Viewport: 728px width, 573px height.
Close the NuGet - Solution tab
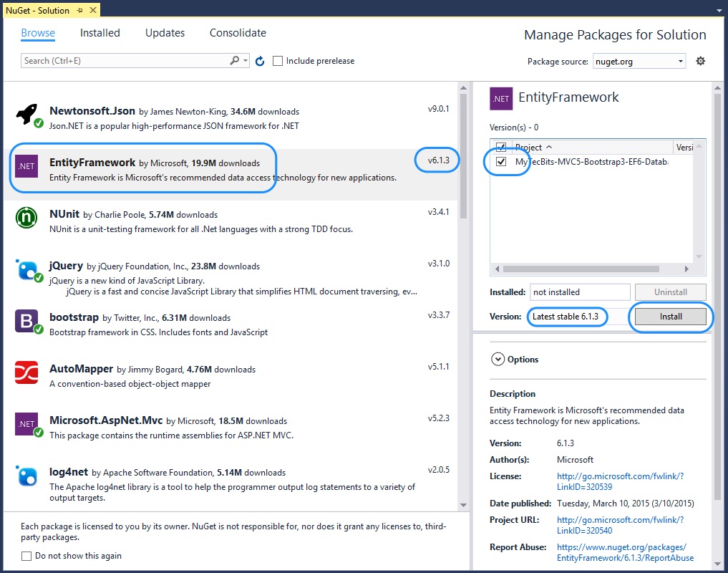click(93, 10)
